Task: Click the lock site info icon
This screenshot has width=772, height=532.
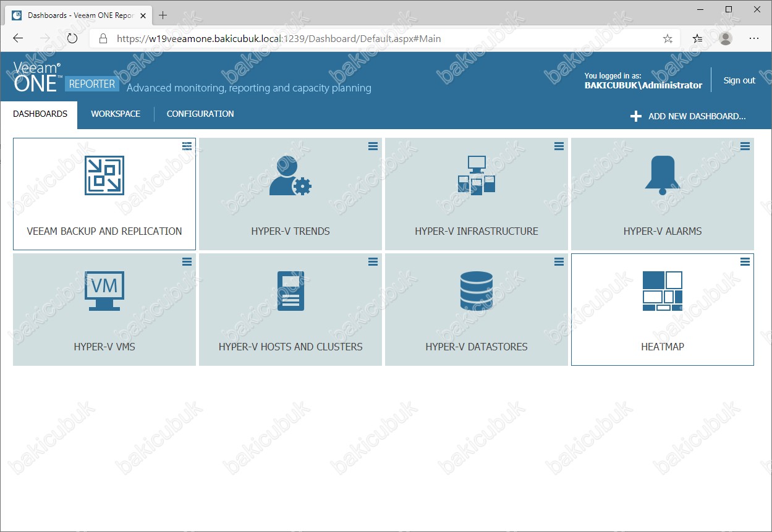Action: pos(103,38)
